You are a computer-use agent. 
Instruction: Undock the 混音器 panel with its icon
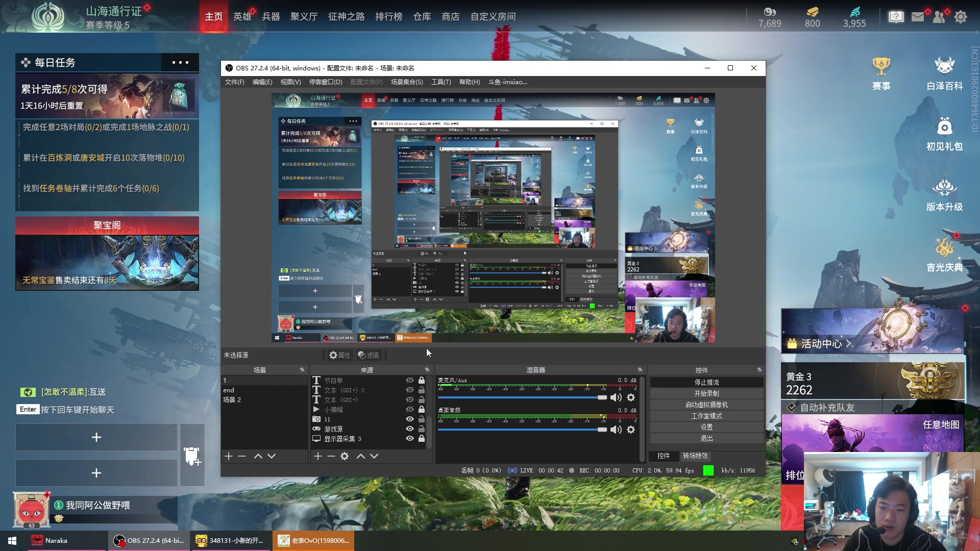(640, 370)
